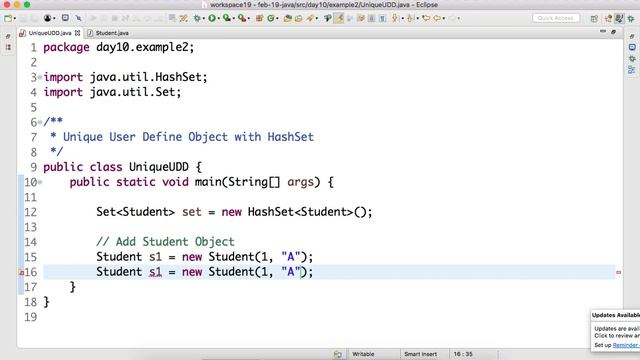Click the Writable status bar entry
Screen dimensions: 640x360
[x=363, y=354]
